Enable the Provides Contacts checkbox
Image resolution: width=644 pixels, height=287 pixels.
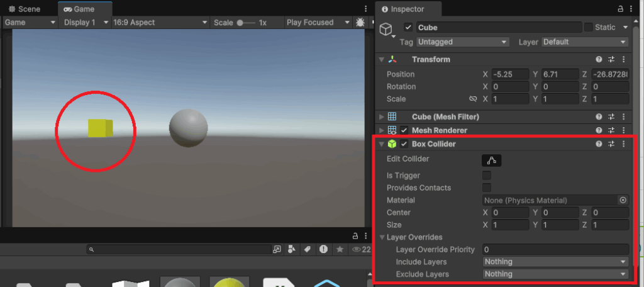(x=487, y=188)
